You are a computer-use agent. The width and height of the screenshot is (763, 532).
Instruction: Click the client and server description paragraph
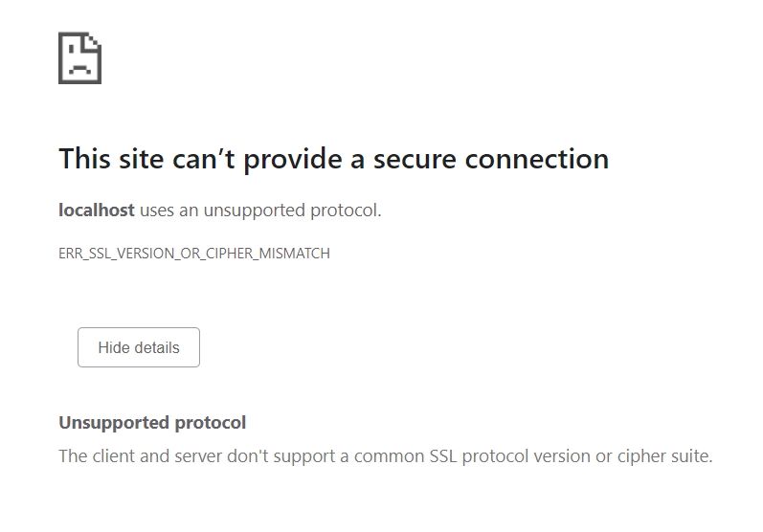385,455
